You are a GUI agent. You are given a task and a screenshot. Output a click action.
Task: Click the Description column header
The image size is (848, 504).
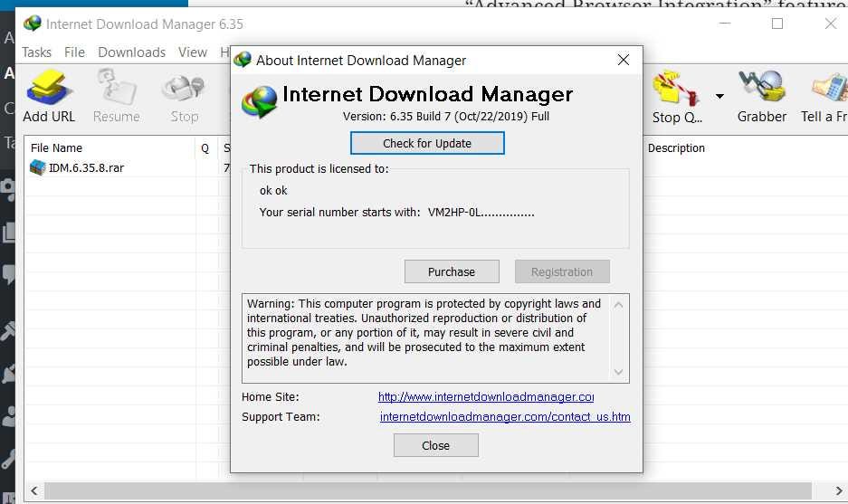[x=676, y=148]
